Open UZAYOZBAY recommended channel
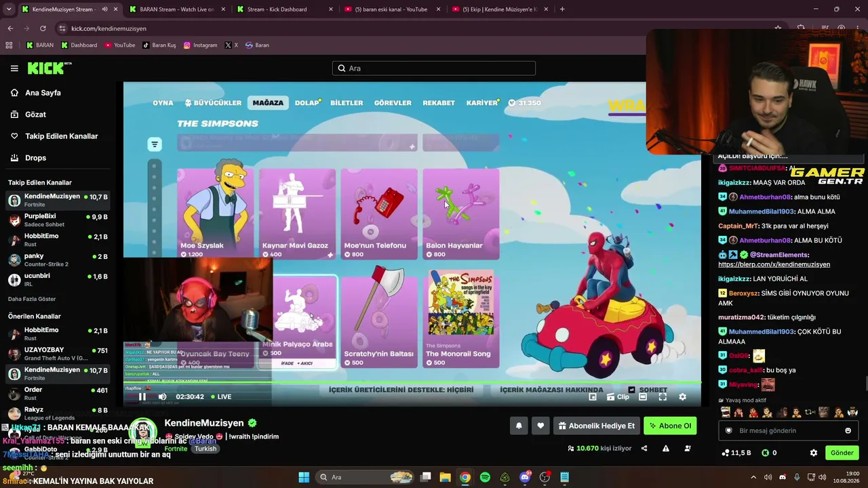This screenshot has width=868, height=488. 58,354
